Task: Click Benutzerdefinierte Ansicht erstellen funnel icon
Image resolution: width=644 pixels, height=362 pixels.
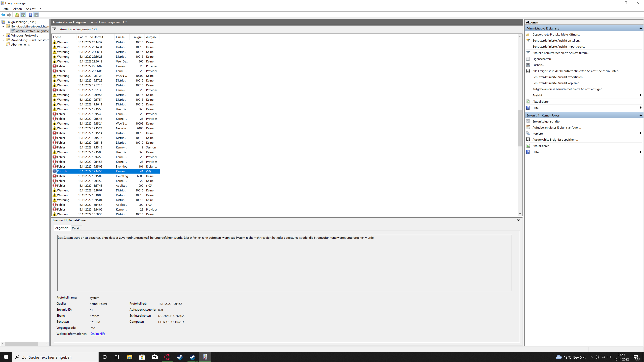Action: click(528, 40)
